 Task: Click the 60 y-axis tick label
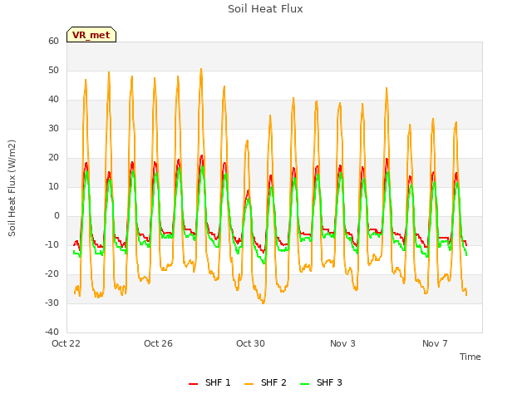point(53,41)
